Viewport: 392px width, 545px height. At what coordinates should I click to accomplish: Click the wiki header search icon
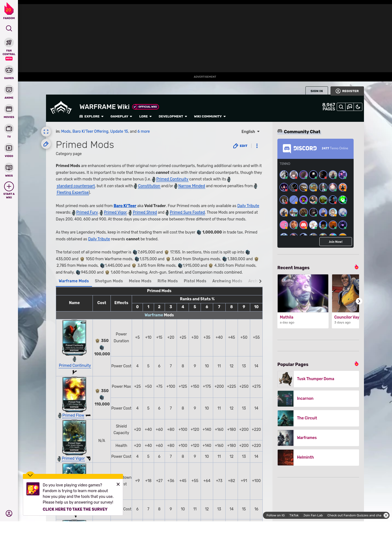(341, 107)
